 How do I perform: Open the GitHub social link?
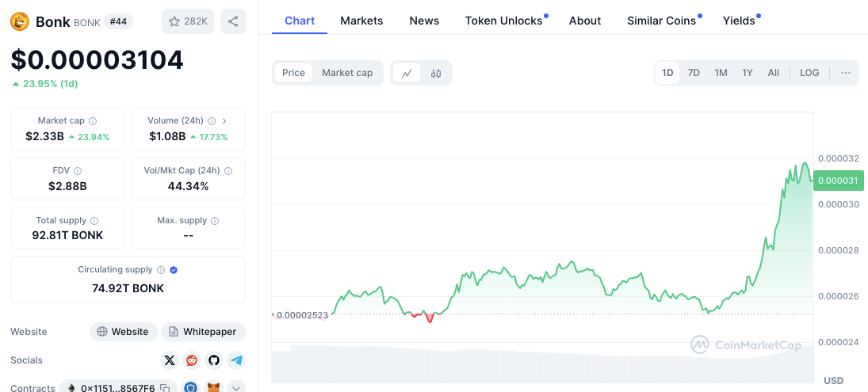click(x=214, y=360)
